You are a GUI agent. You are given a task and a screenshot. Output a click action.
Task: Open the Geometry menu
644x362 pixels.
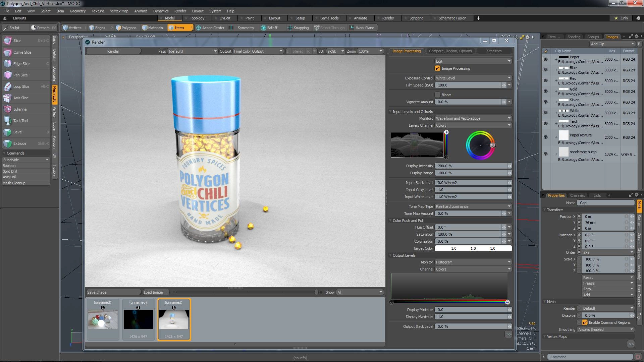coord(77,11)
